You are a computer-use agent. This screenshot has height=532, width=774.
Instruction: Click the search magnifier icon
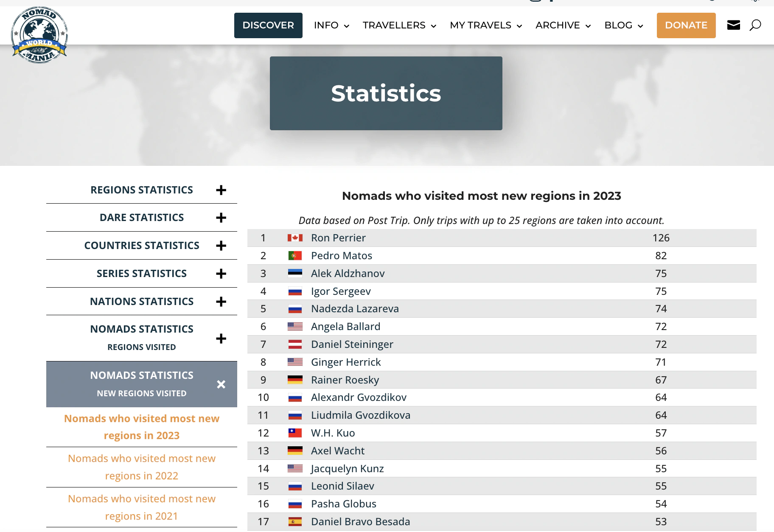[x=755, y=25]
